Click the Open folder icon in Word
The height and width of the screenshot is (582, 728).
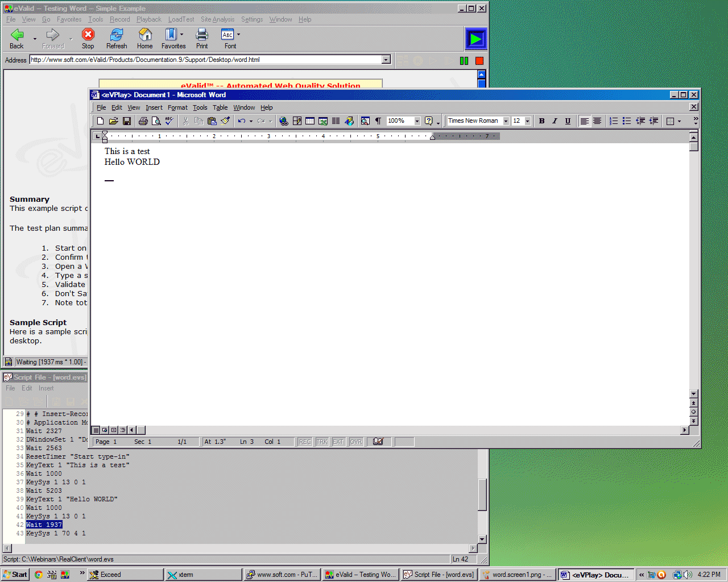point(114,121)
